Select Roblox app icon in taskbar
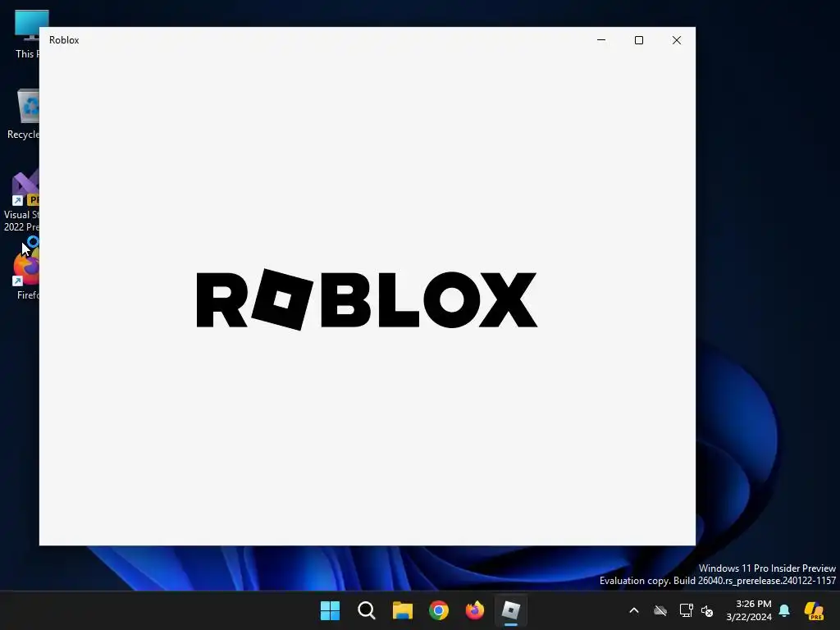 point(510,610)
